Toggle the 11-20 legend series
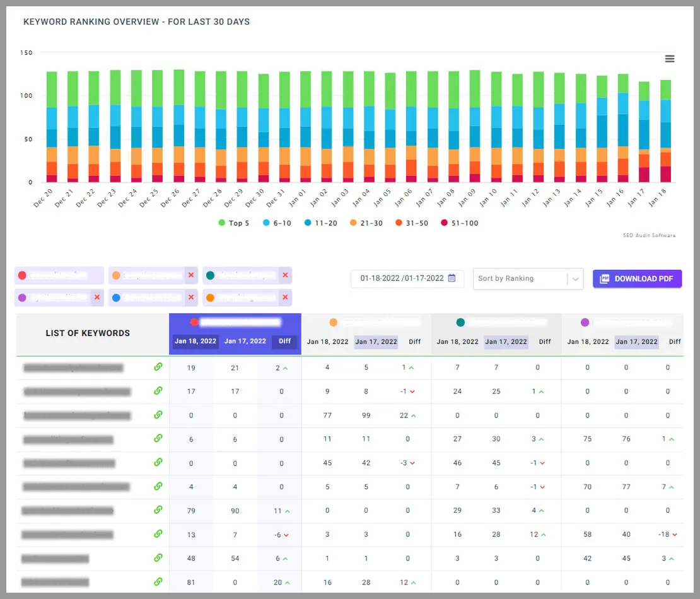The width and height of the screenshot is (700, 599). pos(320,223)
